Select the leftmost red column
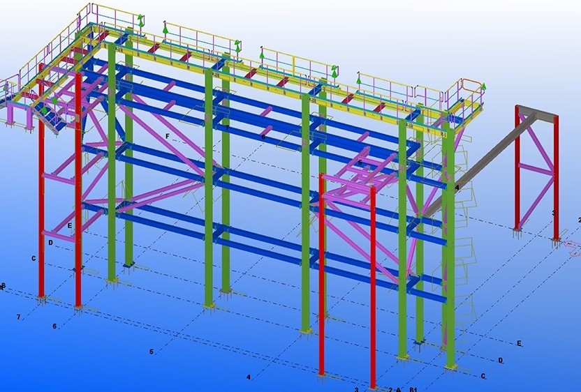This screenshot has width=581, height=392. [41, 209]
